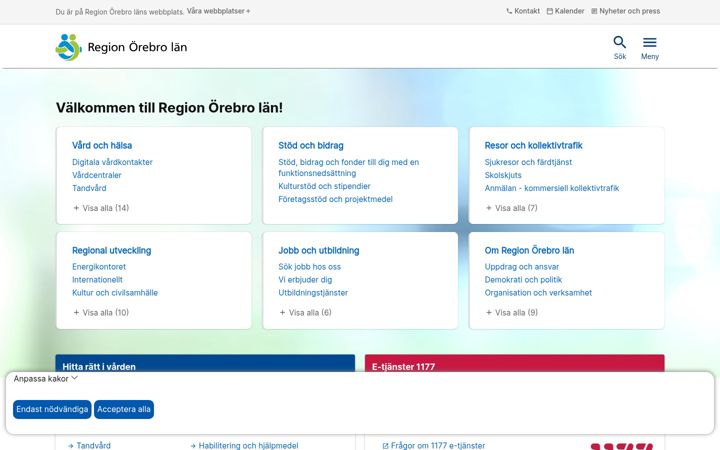Open Skolskjuts link
This screenshot has height=450, width=720.
pyautogui.click(x=503, y=175)
